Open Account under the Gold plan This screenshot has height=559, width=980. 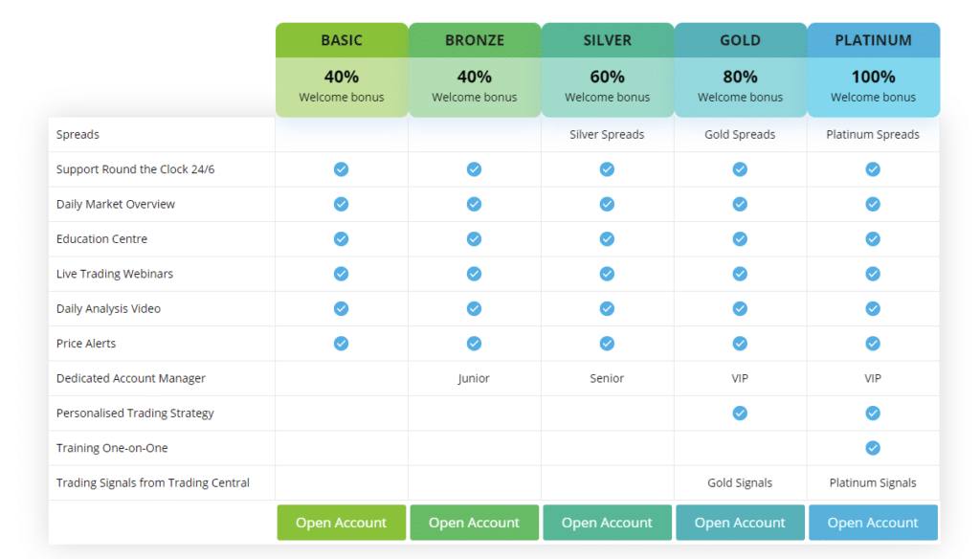(x=740, y=522)
